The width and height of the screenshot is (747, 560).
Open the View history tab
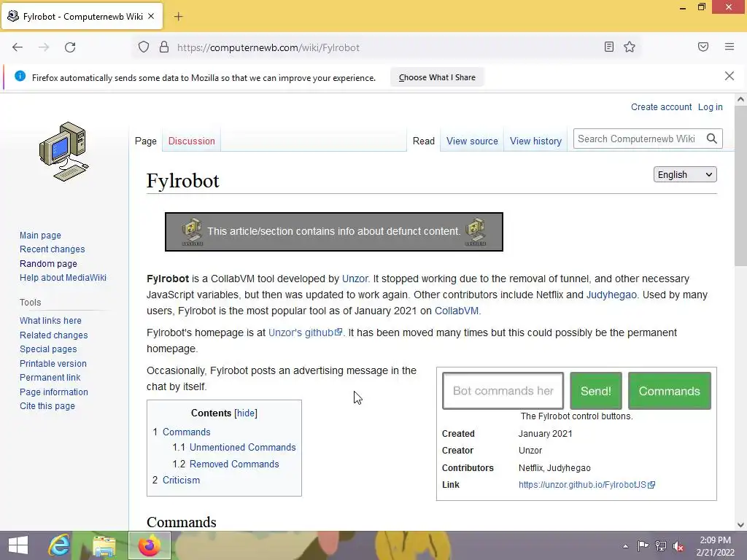(535, 141)
